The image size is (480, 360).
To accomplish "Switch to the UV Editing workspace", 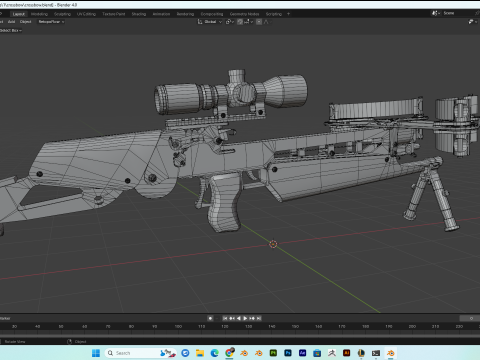I will tap(86, 14).
